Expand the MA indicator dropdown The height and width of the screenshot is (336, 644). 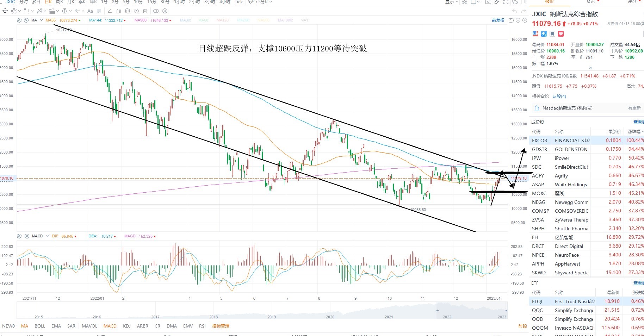tap(41, 20)
